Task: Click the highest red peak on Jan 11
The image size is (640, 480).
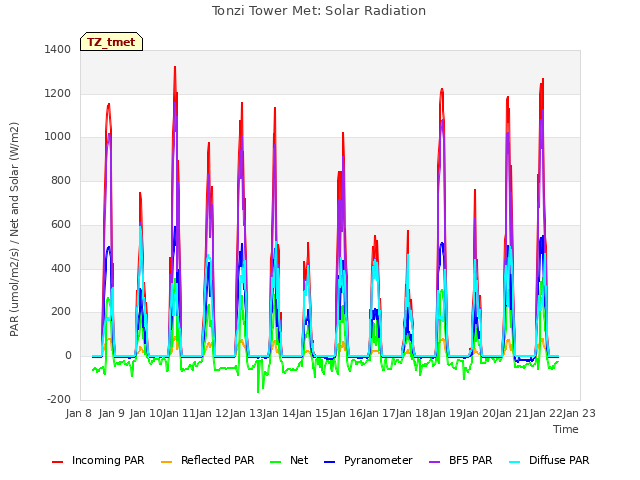Action: pyautogui.click(x=175, y=67)
